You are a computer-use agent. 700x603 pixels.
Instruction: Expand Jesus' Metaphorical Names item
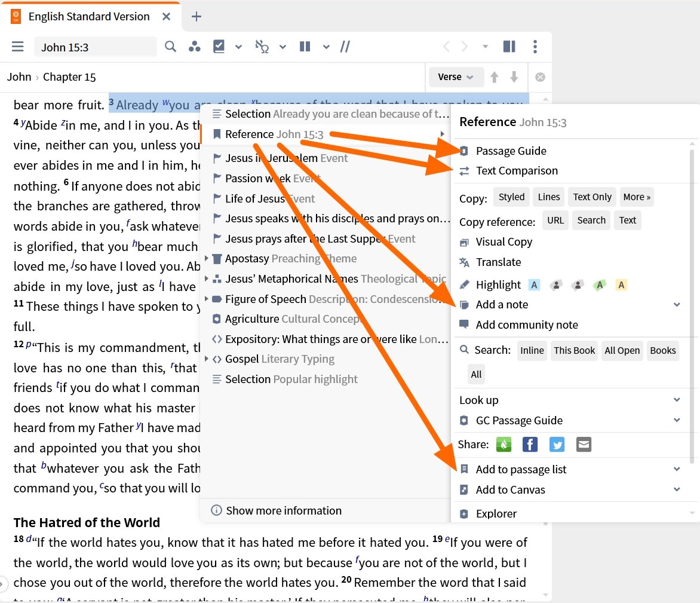coord(206,278)
